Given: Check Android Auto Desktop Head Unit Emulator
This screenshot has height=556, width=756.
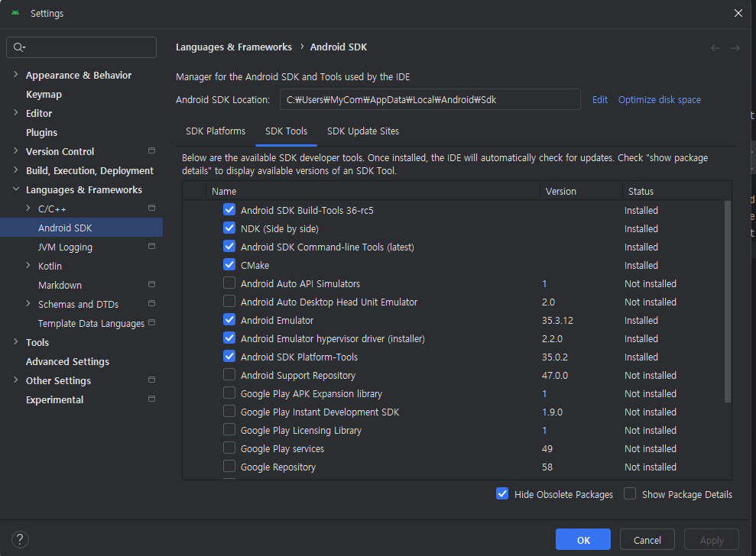Looking at the screenshot, I should point(229,301).
